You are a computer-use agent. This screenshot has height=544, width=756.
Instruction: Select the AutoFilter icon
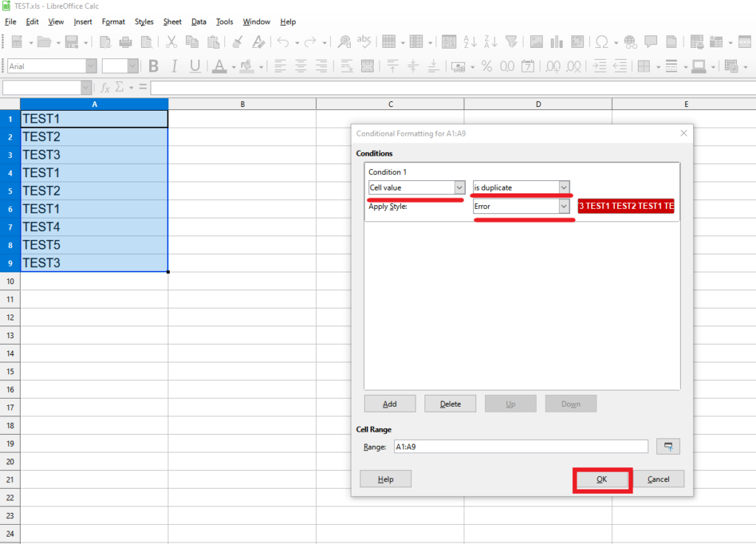[x=512, y=42]
